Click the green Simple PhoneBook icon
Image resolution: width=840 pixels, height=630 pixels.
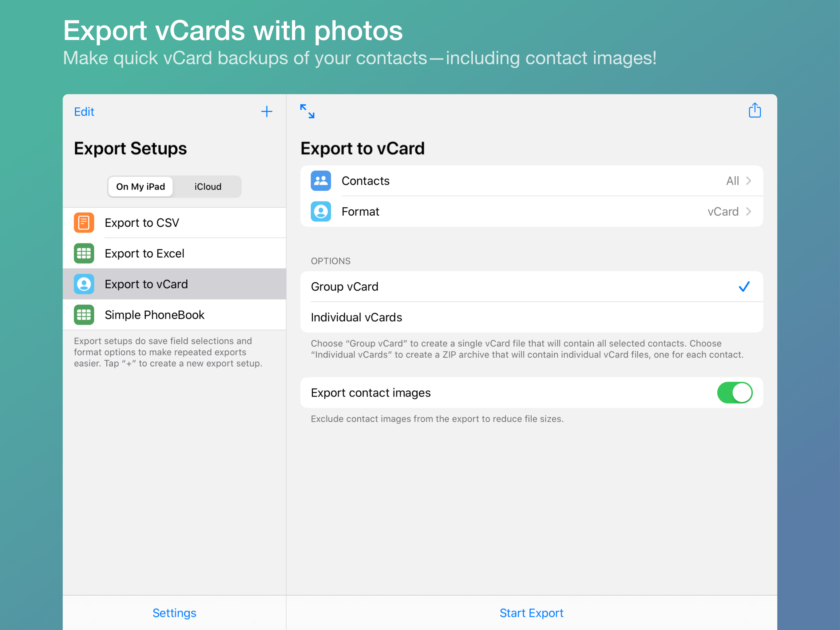84,315
